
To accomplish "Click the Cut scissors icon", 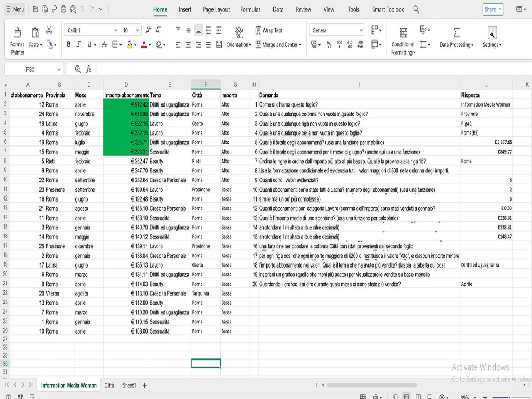I will click(49, 31).
